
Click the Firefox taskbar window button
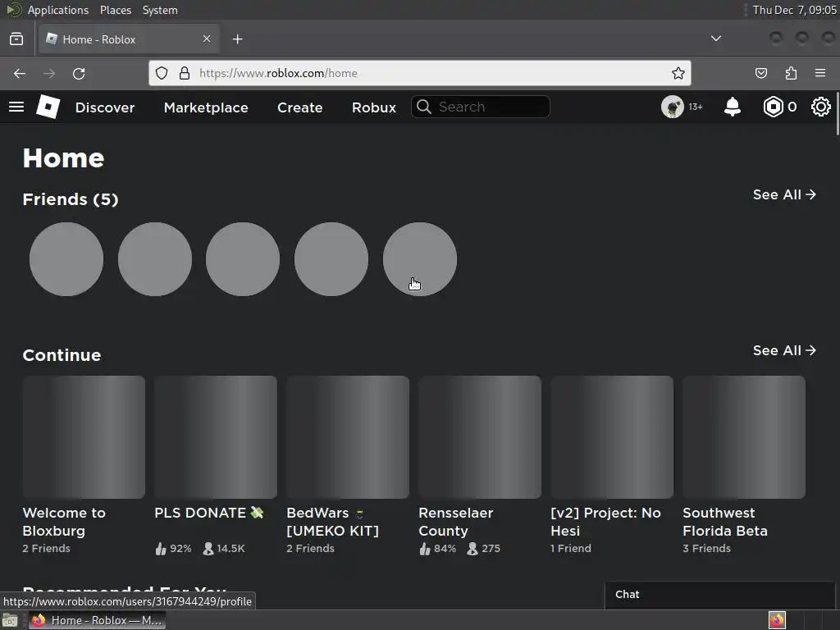97,620
